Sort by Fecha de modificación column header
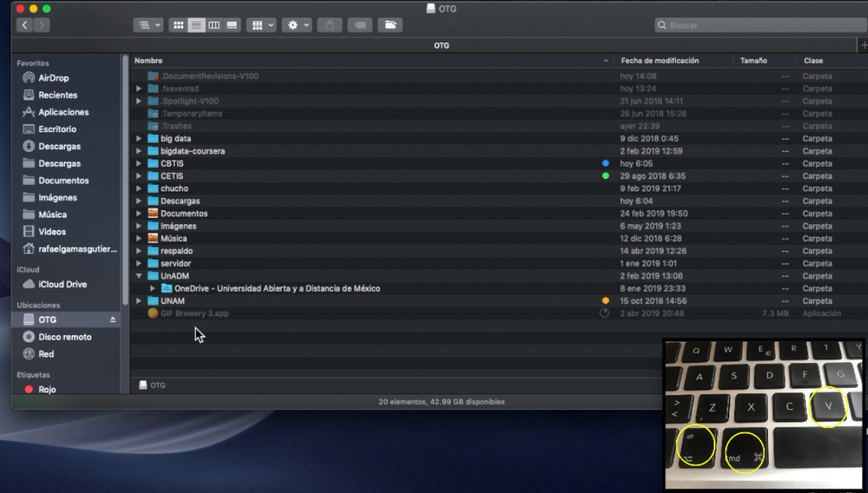Viewport: 868px width, 493px height. point(659,61)
